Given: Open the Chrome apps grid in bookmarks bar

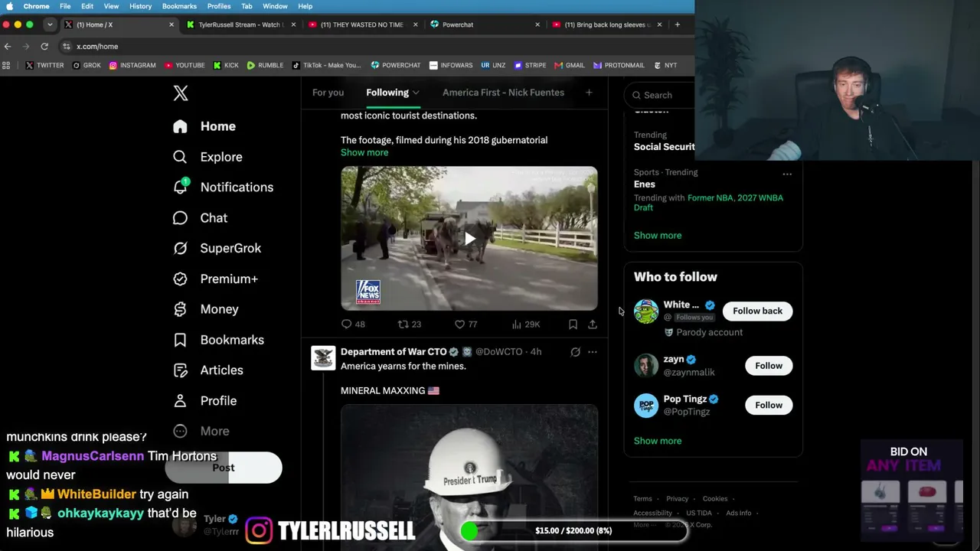Looking at the screenshot, I should [x=7, y=66].
